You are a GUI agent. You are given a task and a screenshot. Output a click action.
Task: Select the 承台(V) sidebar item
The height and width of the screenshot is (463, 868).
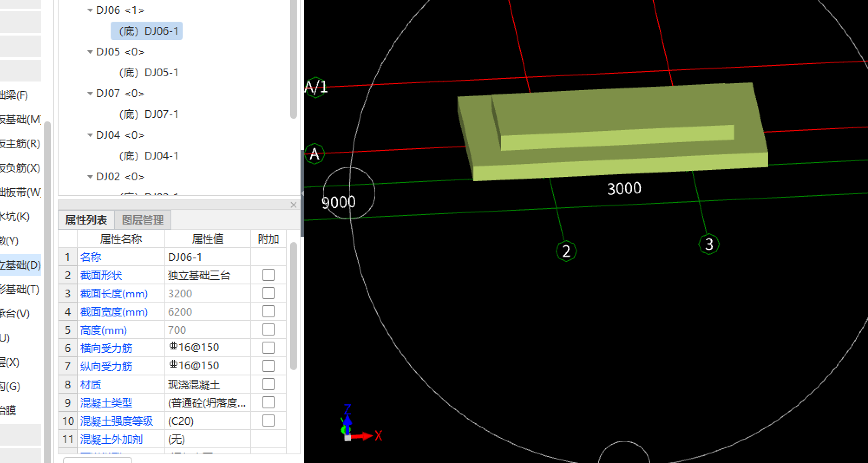tap(20, 313)
